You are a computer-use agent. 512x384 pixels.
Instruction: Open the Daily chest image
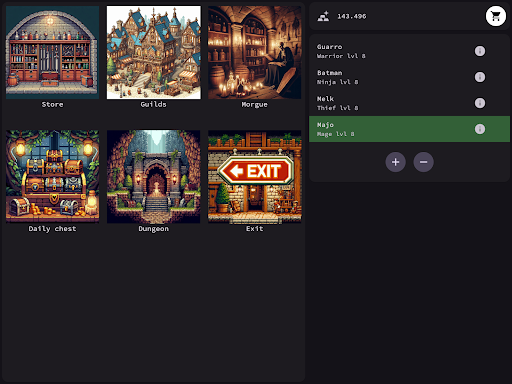(x=52, y=177)
